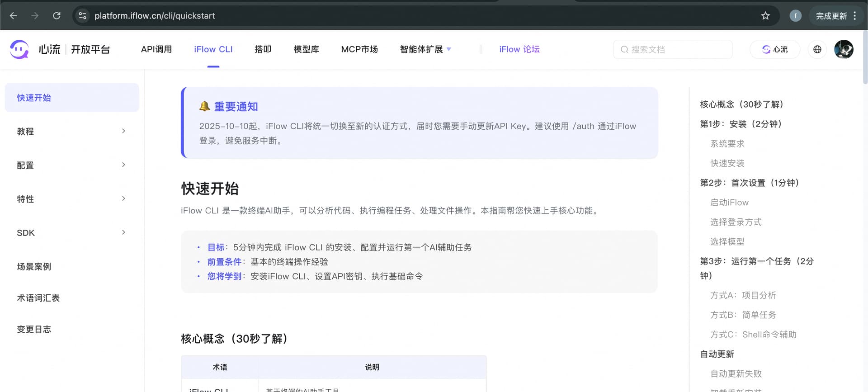Click the globe language switcher icon
This screenshot has width=868, height=392.
pyautogui.click(x=817, y=49)
